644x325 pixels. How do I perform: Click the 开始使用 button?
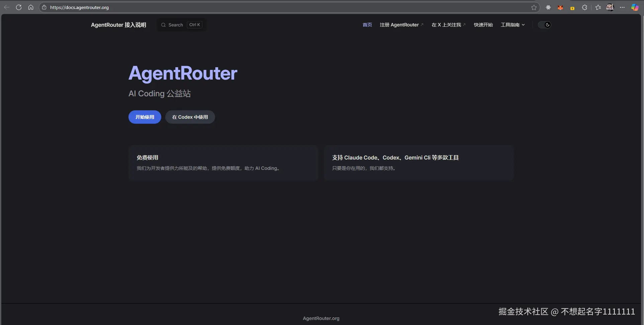pos(145,117)
